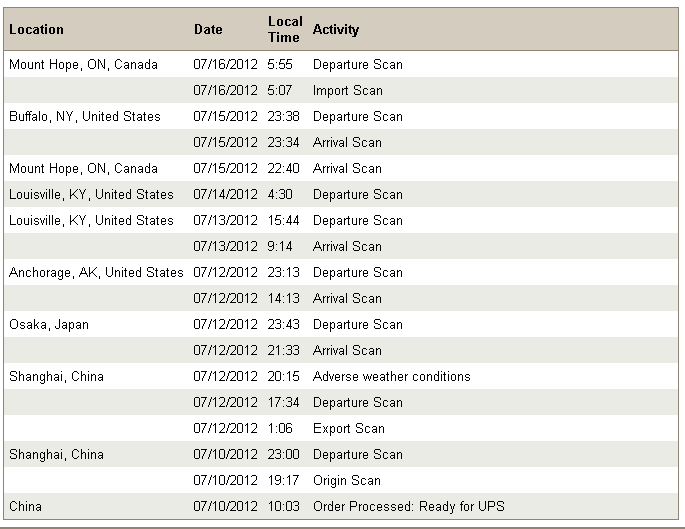The height and width of the screenshot is (529, 685).
Task: Click the China location in last row
Action: click(25, 507)
